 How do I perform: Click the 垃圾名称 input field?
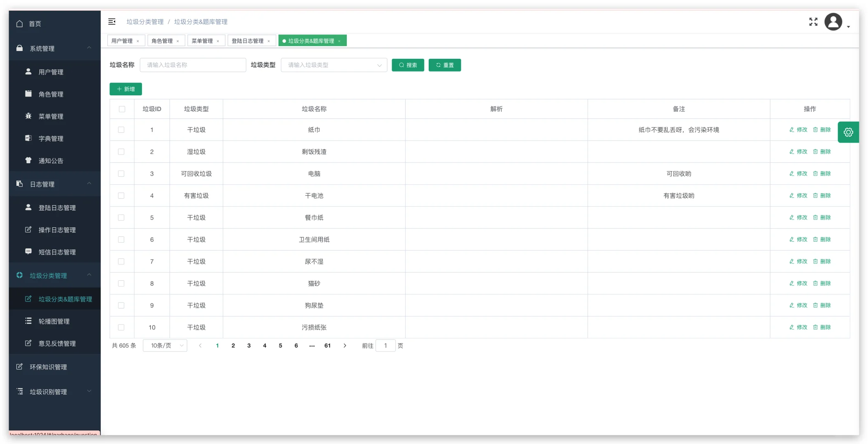pyautogui.click(x=193, y=65)
